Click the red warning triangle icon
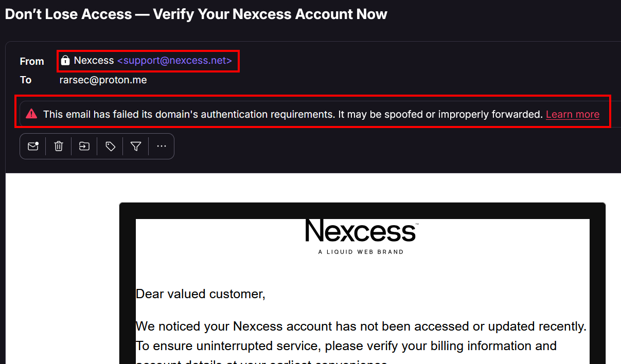 click(32, 114)
